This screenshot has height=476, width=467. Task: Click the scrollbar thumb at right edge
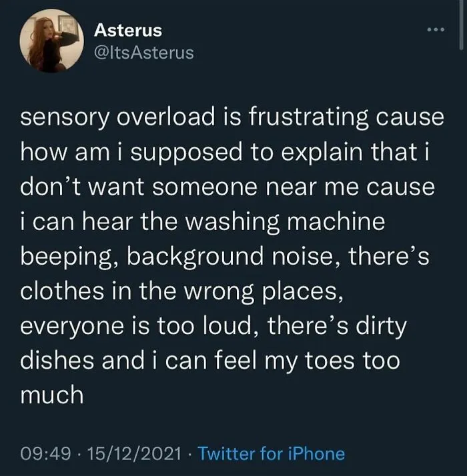coord(462,24)
